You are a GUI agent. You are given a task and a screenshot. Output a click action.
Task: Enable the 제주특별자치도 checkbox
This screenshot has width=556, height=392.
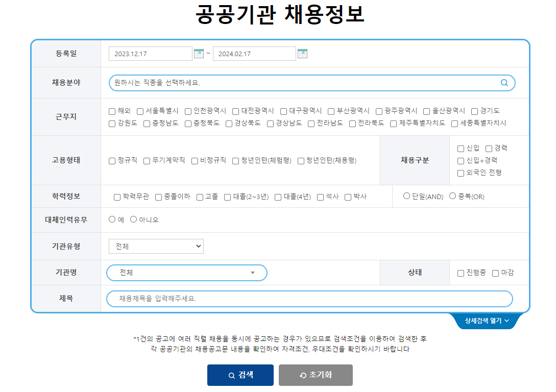[x=393, y=123]
